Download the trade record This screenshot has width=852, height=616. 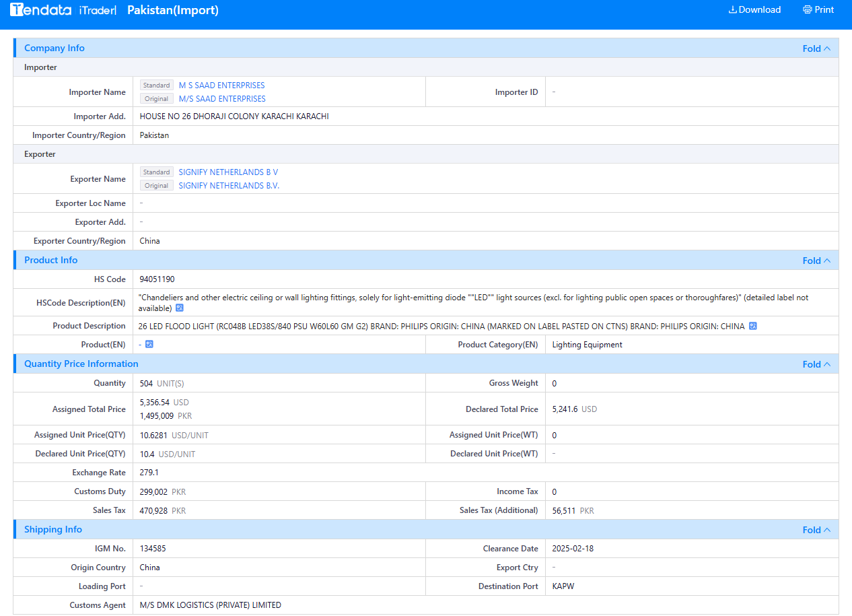754,9
